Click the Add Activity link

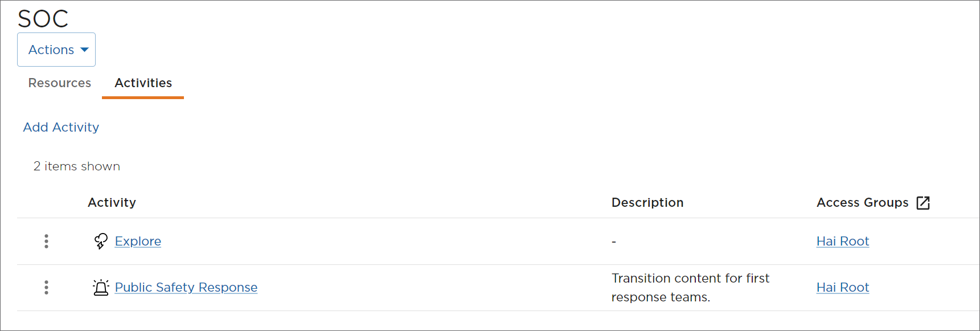point(61,127)
